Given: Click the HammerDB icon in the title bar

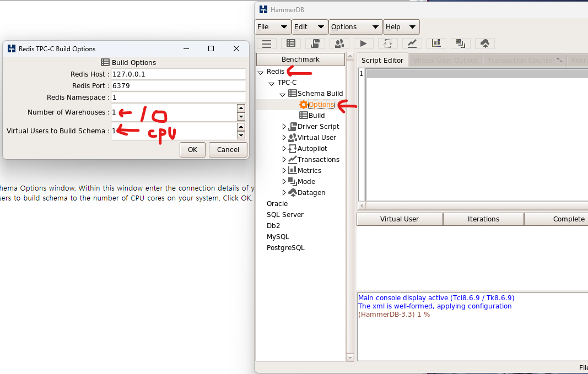Looking at the screenshot, I should pos(263,9).
